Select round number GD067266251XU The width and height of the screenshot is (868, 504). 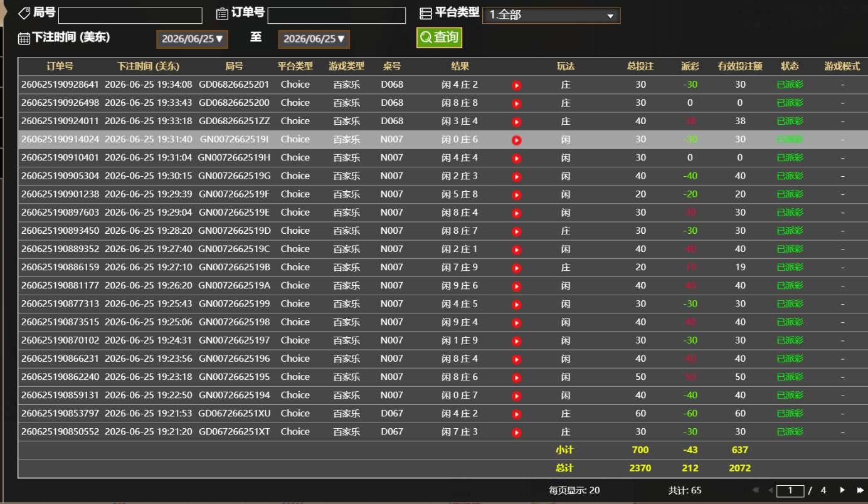coord(234,413)
